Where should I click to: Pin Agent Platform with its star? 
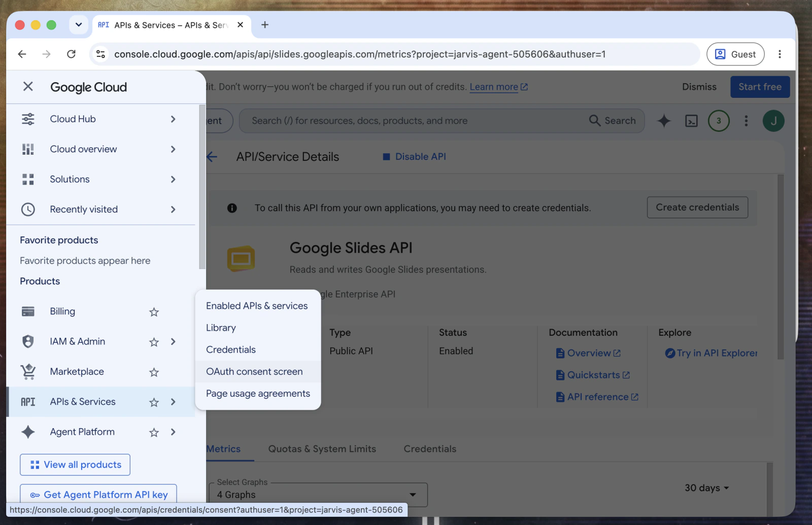pyautogui.click(x=154, y=432)
